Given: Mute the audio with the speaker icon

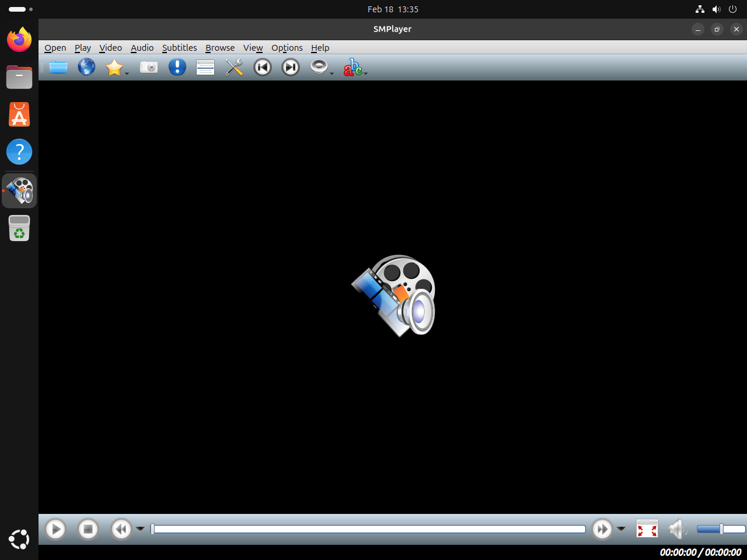Looking at the screenshot, I should tap(677, 529).
